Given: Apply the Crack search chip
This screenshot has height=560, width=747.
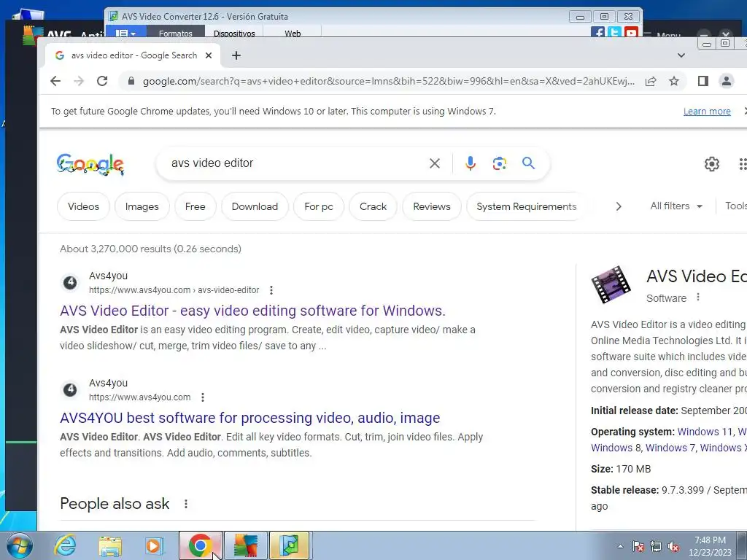Looking at the screenshot, I should click(x=373, y=206).
